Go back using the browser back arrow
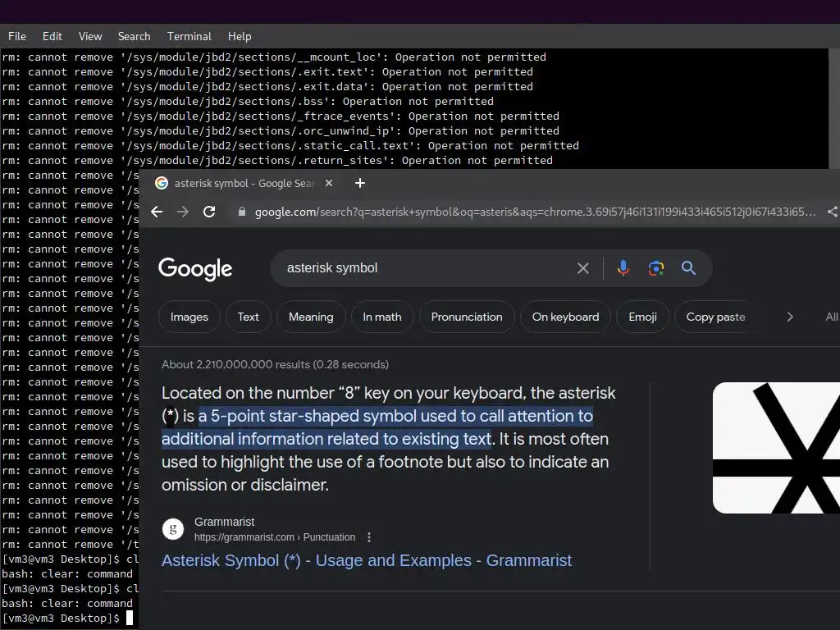The image size is (840, 630). coord(157,212)
